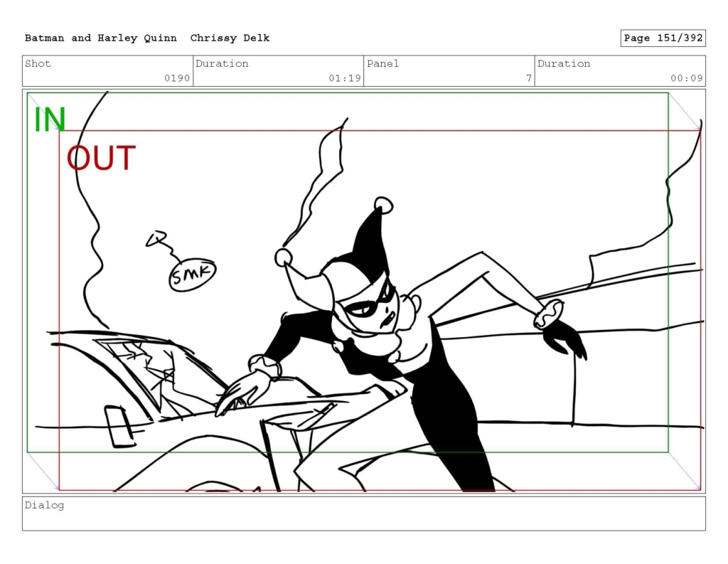
Task: Click the panel duration value '00:09'
Action: pos(687,78)
